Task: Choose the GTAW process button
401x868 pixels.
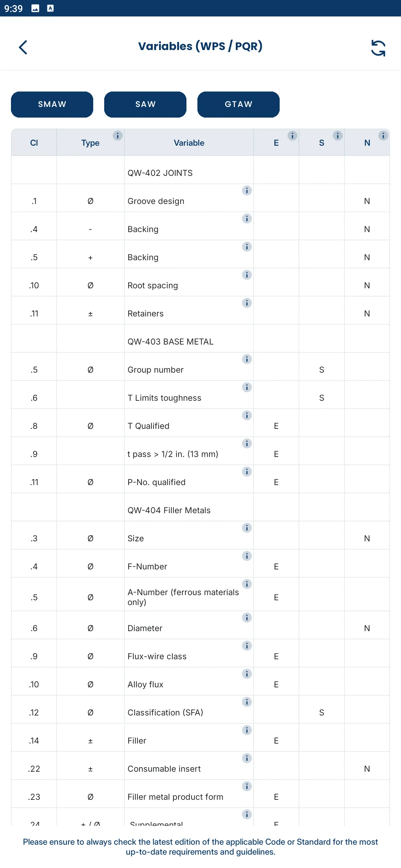Action: tap(239, 105)
